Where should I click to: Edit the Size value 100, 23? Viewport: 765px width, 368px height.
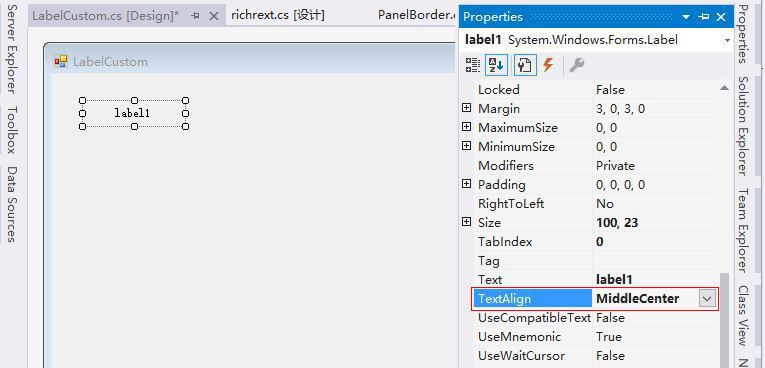click(x=617, y=223)
